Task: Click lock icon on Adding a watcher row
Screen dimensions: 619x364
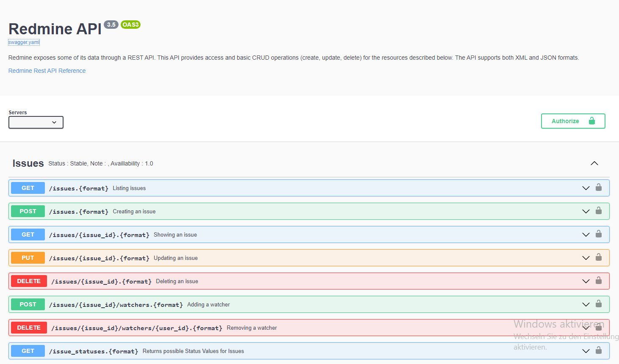Action: coord(599,304)
